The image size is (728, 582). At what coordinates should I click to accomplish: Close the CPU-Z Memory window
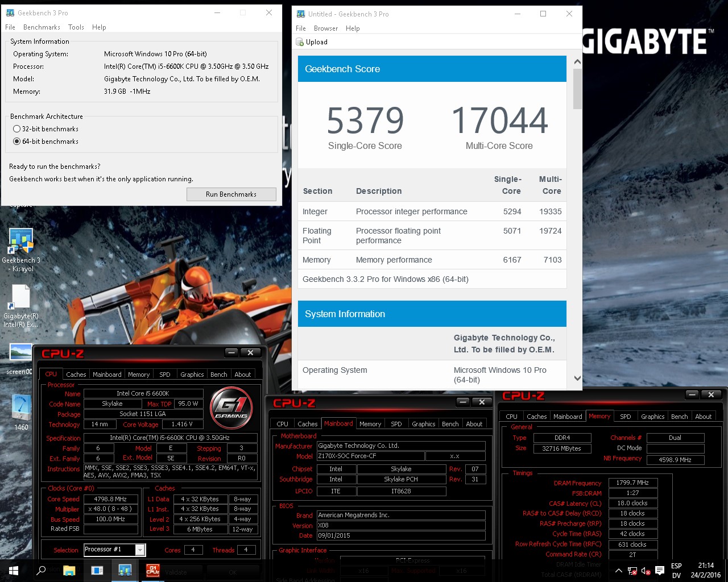711,394
